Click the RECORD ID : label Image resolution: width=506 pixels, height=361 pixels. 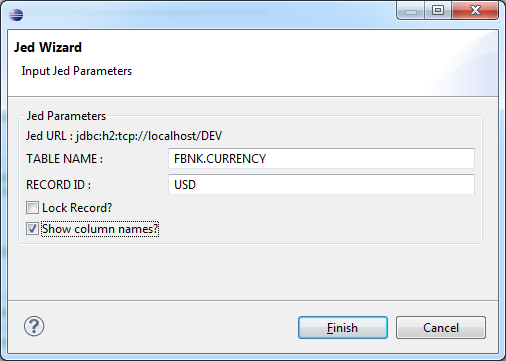coord(58,185)
